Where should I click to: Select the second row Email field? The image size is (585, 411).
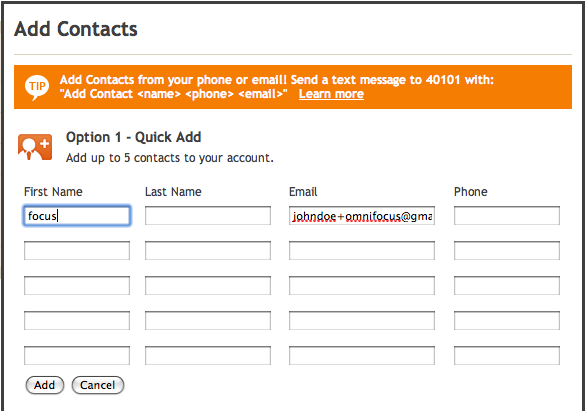tap(362, 250)
